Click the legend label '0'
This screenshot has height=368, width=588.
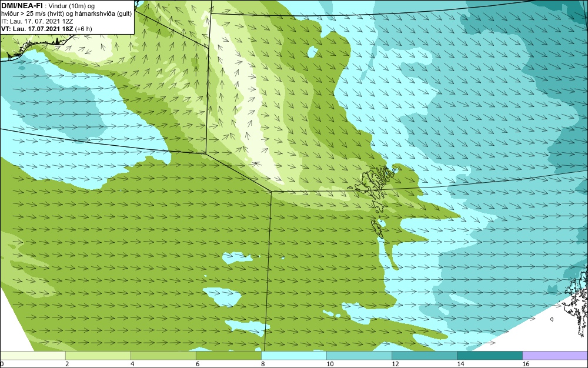point(2,364)
